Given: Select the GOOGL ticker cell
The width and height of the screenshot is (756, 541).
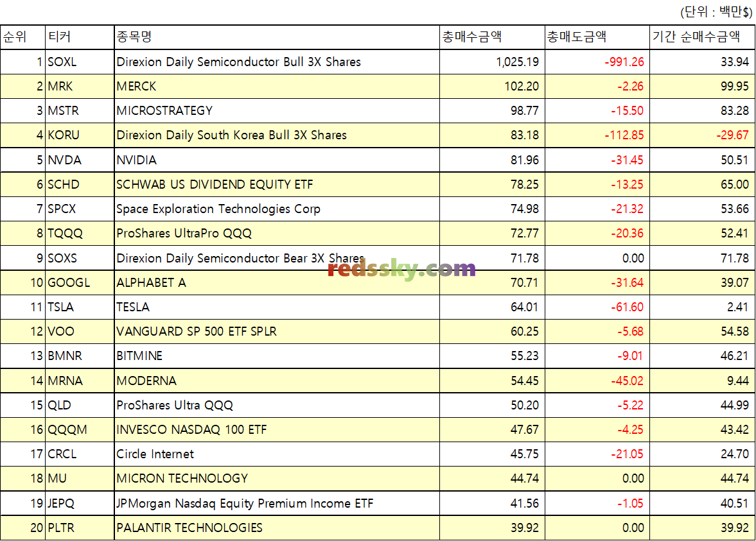Looking at the screenshot, I should [80, 283].
